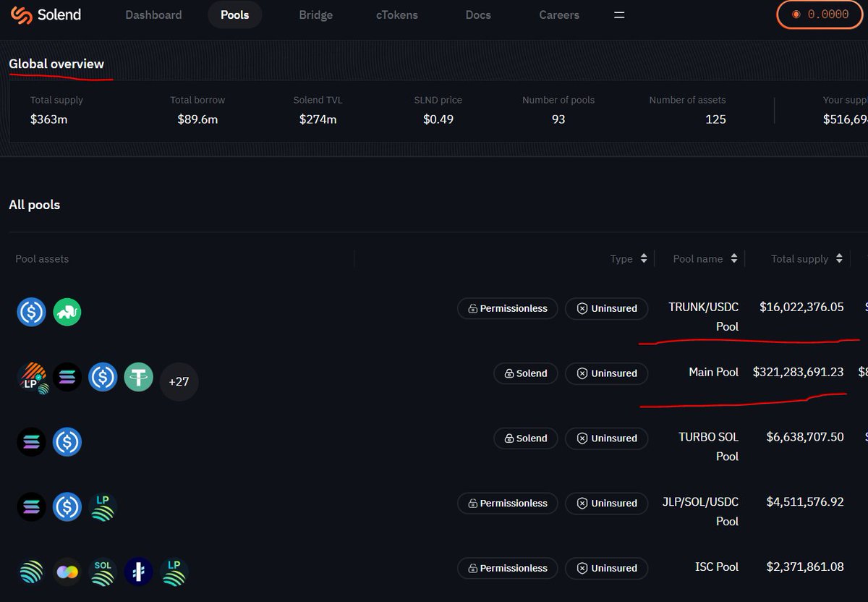
Task: Click Tether USDT icon in Main Pool
Action: pos(138,377)
